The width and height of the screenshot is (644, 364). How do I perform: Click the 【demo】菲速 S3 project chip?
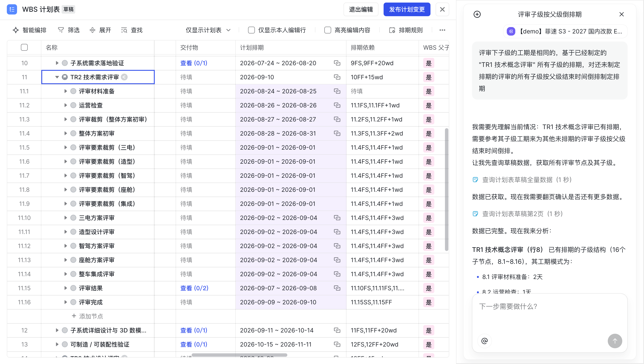(x=565, y=32)
